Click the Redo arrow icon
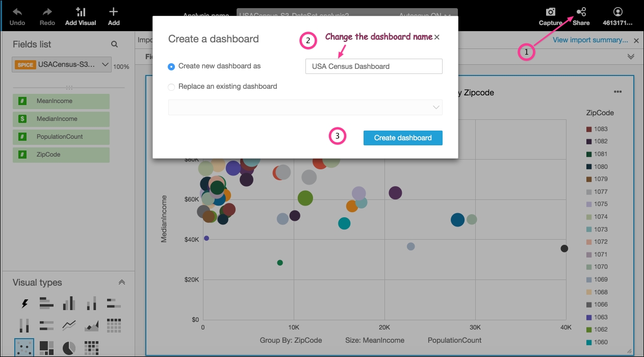644x357 pixels. coord(47,12)
